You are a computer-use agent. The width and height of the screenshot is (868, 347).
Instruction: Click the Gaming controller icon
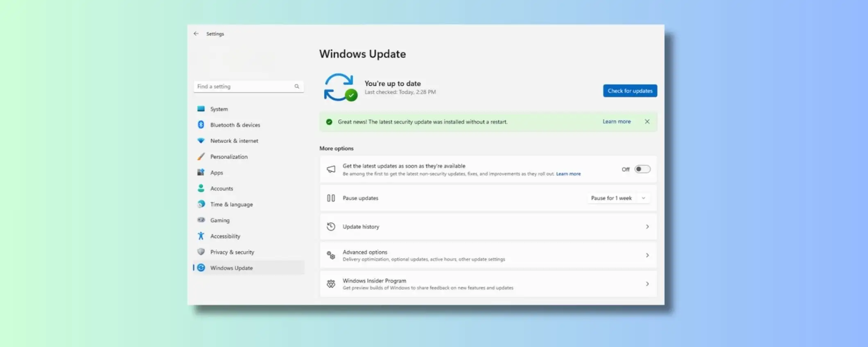coord(201,220)
